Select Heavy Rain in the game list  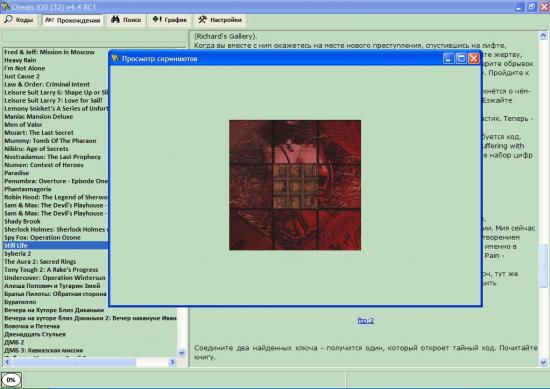pyautogui.click(x=20, y=60)
